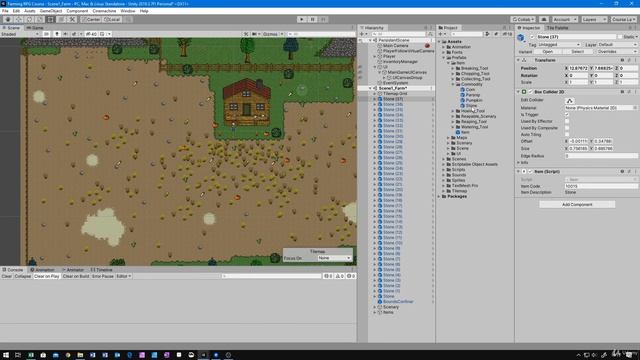Pause the game playback
The image size is (640, 360).
[313, 19]
